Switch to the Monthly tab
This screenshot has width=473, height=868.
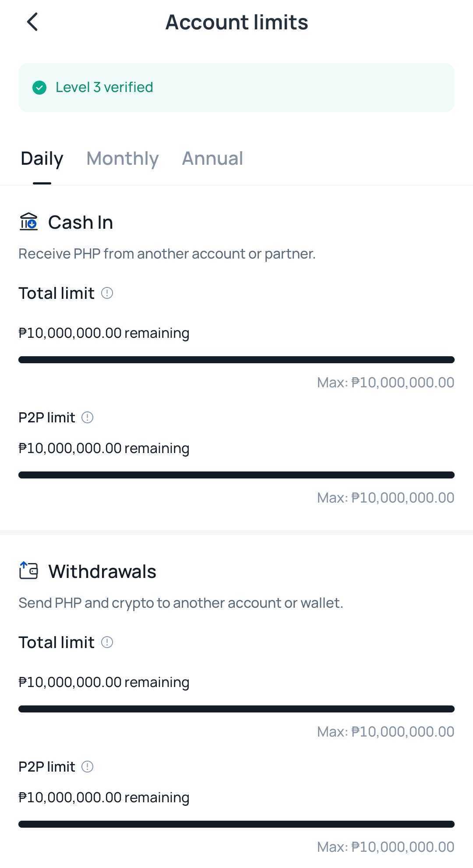coord(123,159)
